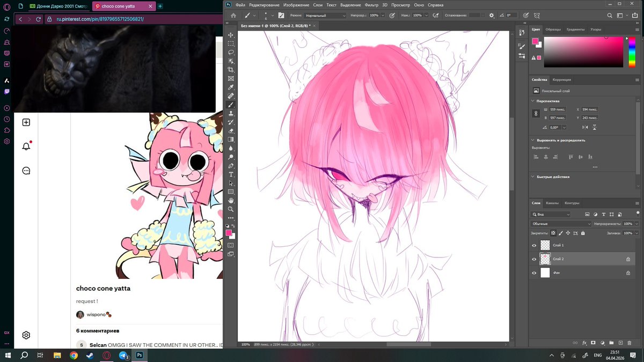644x362 pixels.
Task: Collapse the Перспектива section
Action: coord(532,101)
